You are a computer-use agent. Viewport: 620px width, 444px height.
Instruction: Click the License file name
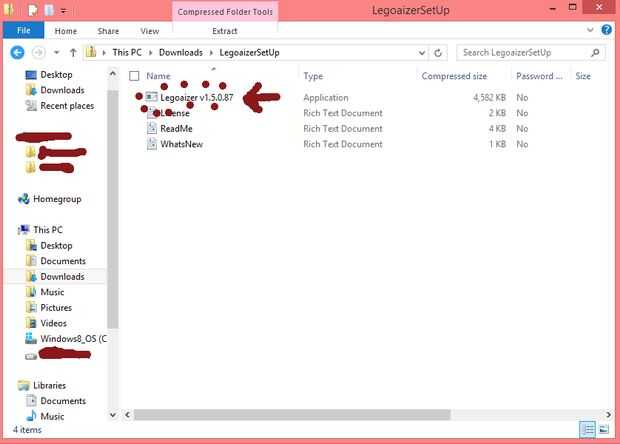[175, 113]
